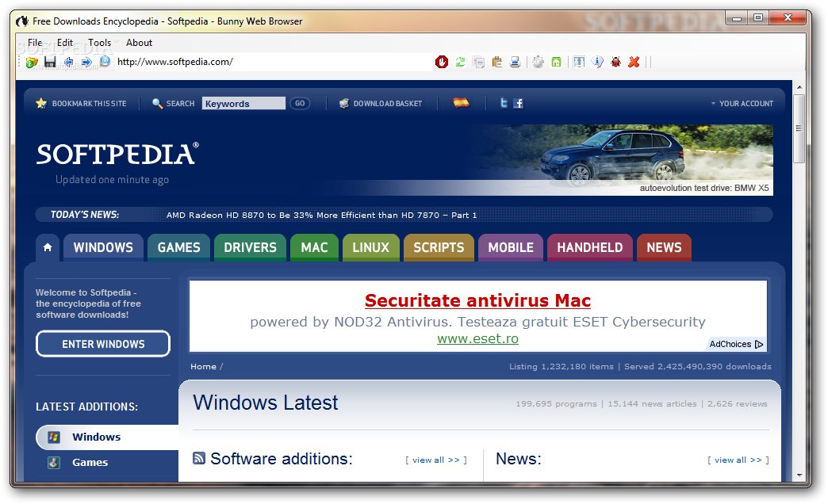The width and height of the screenshot is (828, 504).
Task: Switch to the GAMES tab
Action: tap(179, 247)
